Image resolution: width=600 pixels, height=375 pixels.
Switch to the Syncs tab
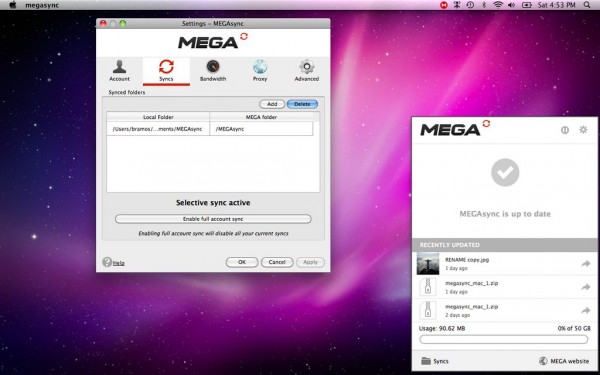[x=166, y=71]
